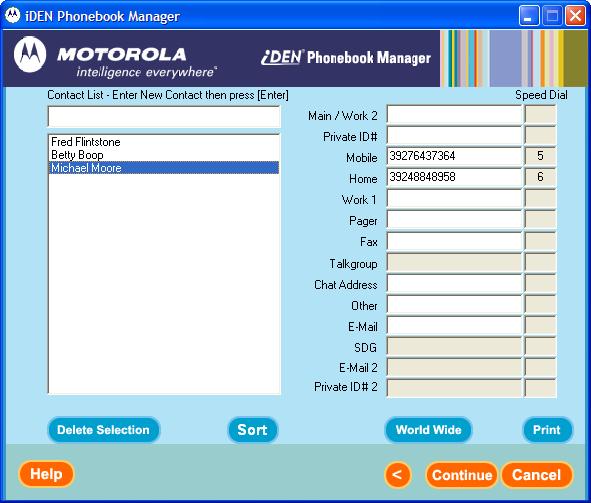This screenshot has width=591, height=503.
Task: Click the Work 1 speed dial box
Action: coord(540,199)
